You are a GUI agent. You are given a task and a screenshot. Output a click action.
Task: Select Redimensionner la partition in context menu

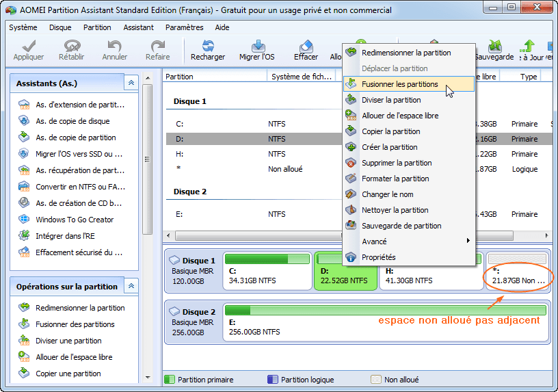coord(408,53)
